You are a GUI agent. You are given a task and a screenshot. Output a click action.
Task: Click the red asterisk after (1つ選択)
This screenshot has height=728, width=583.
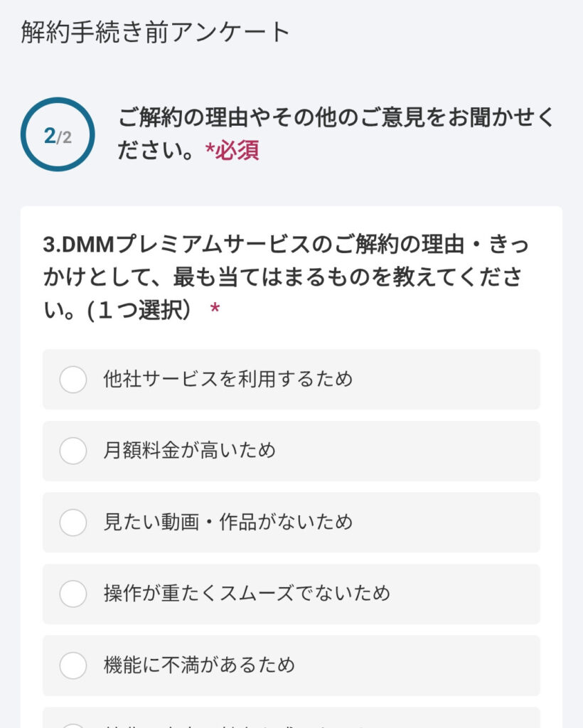coord(215,311)
